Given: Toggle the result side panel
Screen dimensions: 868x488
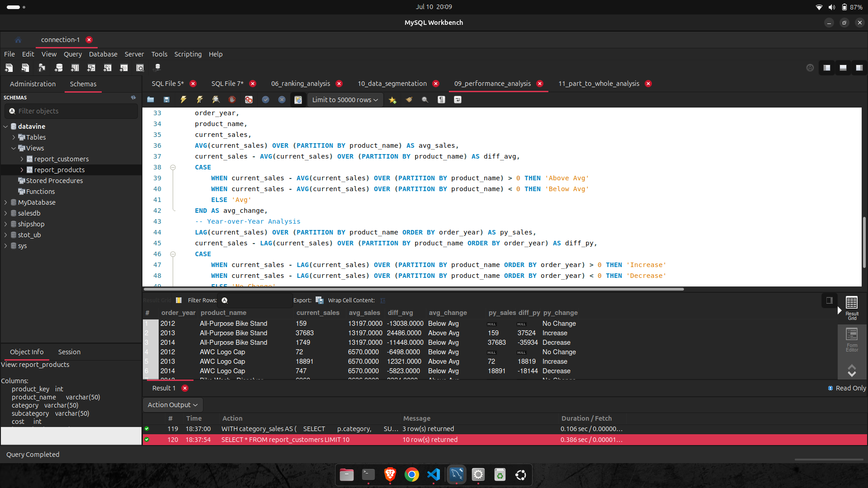Looking at the screenshot, I should coord(829,300).
